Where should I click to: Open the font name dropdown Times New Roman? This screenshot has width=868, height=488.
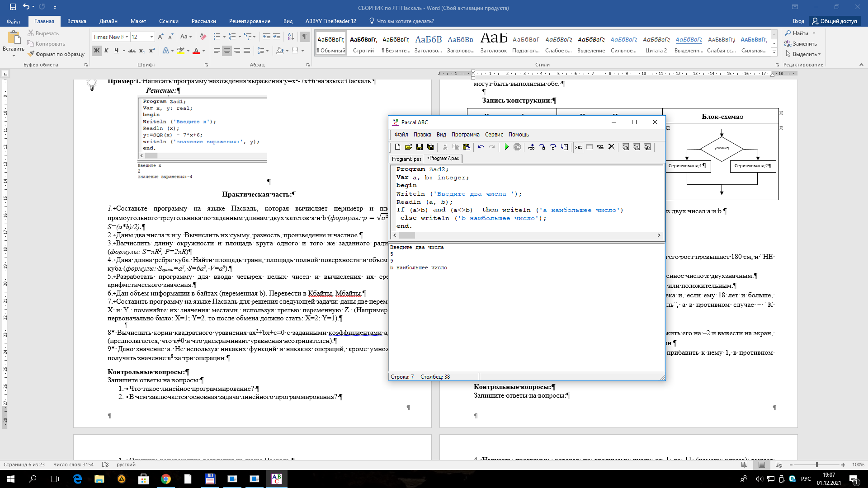(127, 37)
